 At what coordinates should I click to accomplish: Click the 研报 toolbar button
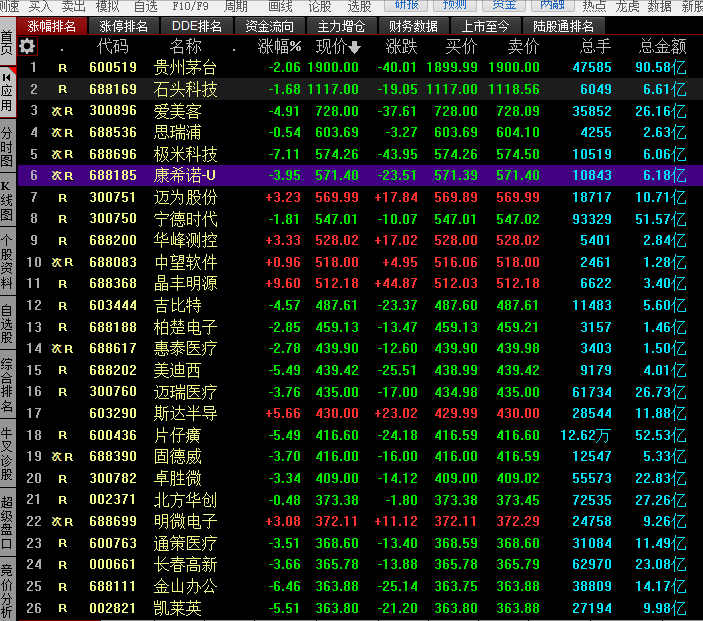[x=407, y=5]
